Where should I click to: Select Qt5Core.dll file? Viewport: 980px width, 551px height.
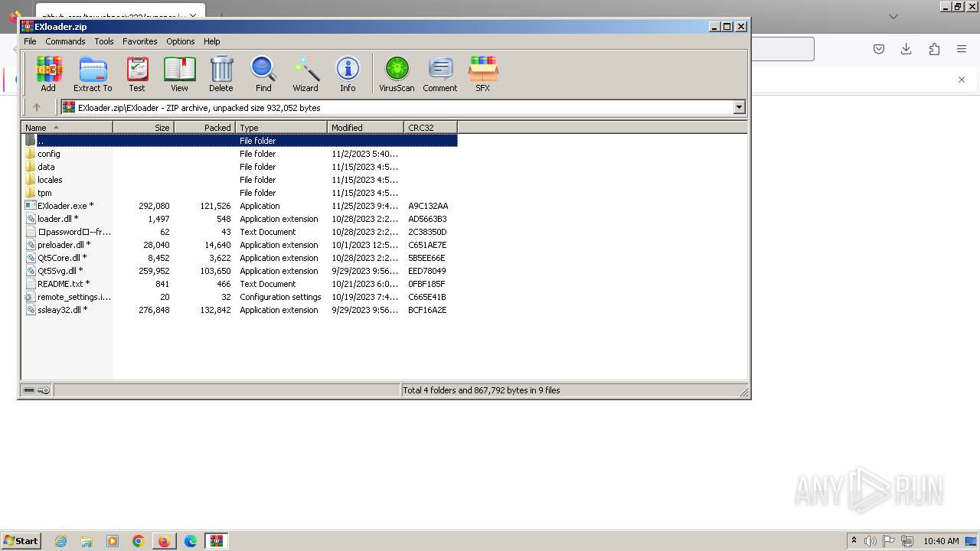tap(240, 258)
